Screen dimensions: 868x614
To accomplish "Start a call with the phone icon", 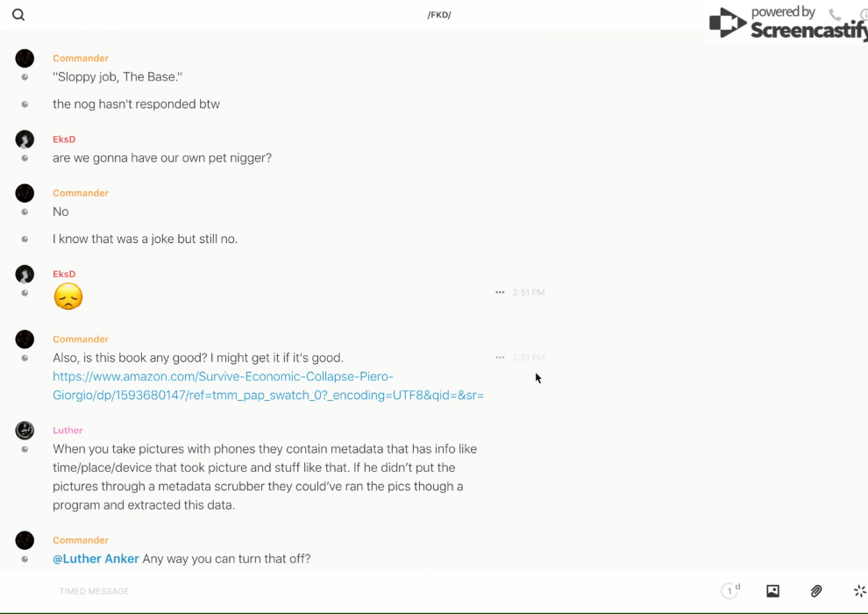I will coord(835,15).
